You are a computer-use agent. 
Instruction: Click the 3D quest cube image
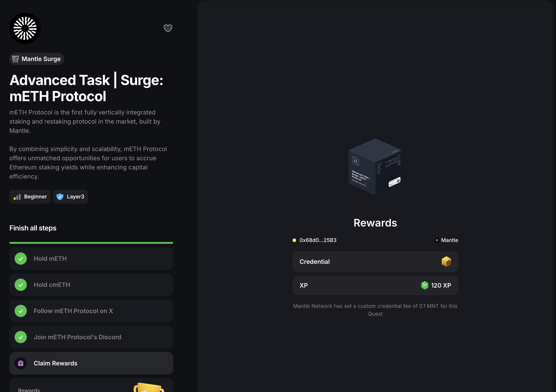(375, 167)
